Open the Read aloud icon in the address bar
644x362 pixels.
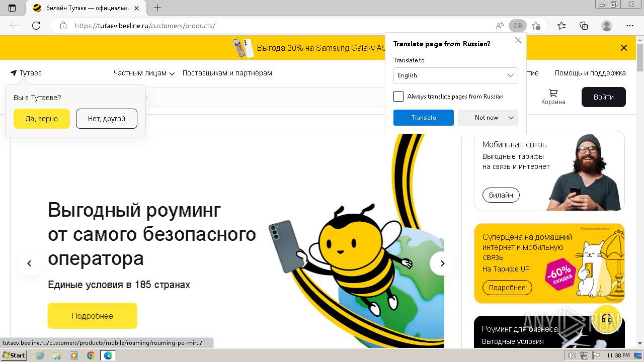coord(500,26)
